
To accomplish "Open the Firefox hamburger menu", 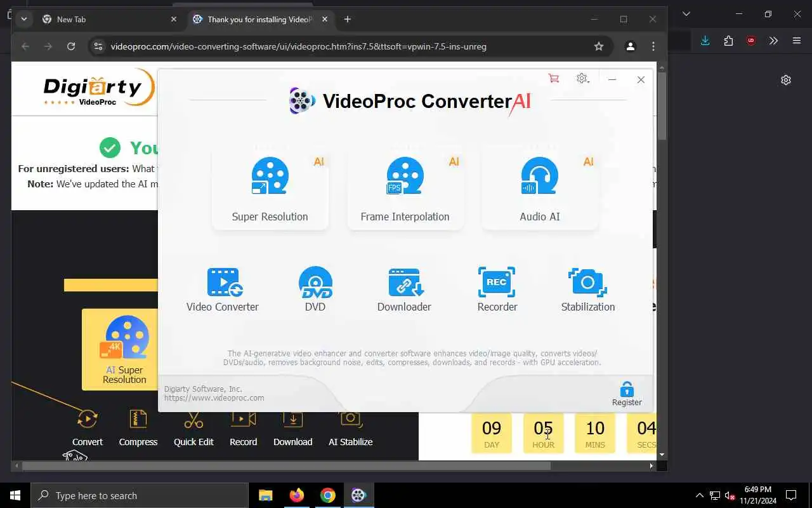I will [797, 41].
